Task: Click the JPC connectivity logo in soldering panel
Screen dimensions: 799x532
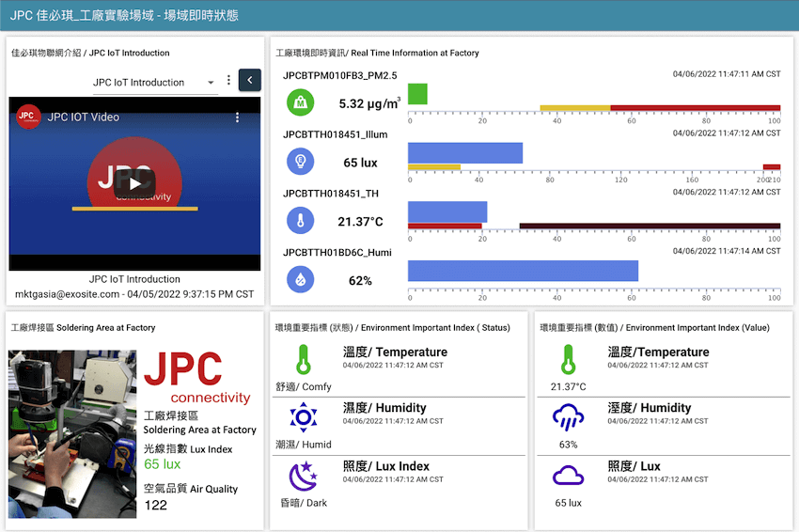Action: click(197, 378)
